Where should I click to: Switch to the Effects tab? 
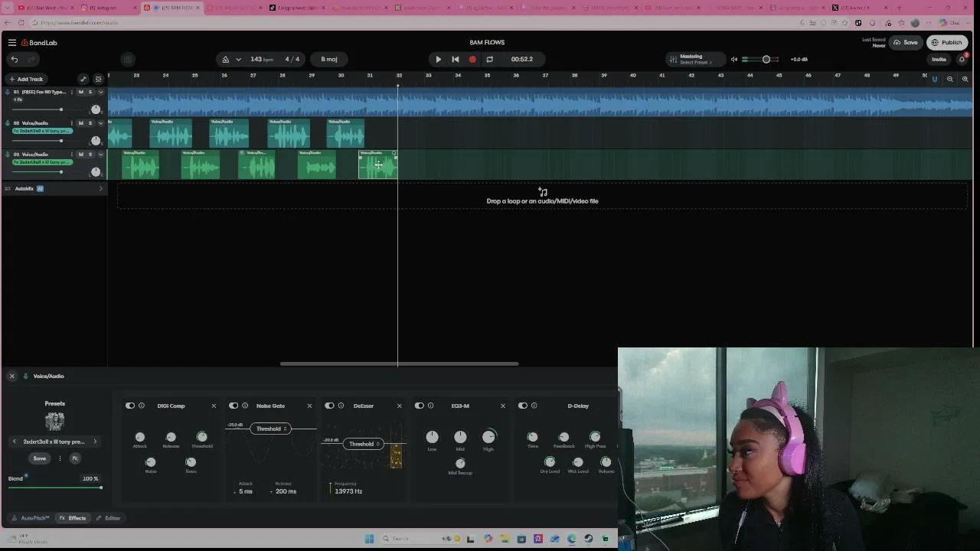(x=73, y=518)
